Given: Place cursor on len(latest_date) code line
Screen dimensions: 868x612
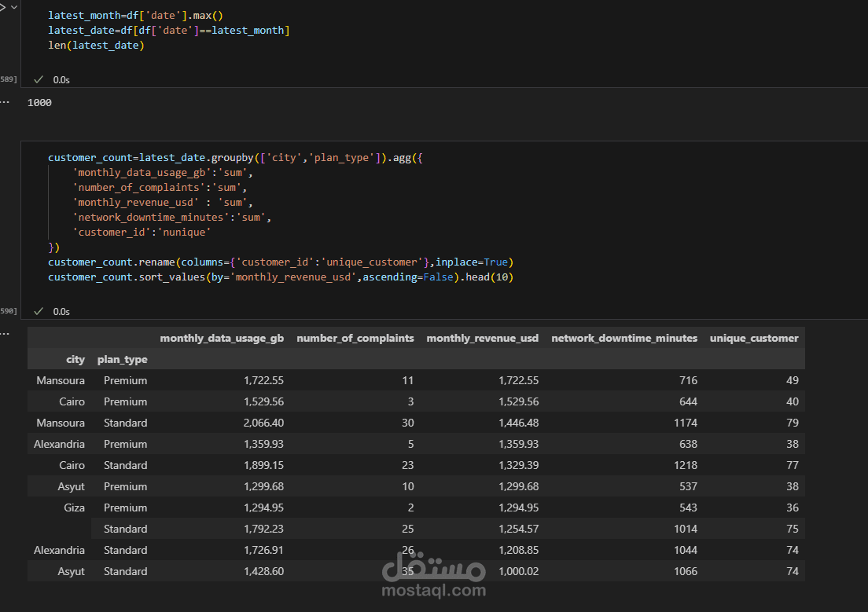Looking at the screenshot, I should pyautogui.click(x=96, y=45).
